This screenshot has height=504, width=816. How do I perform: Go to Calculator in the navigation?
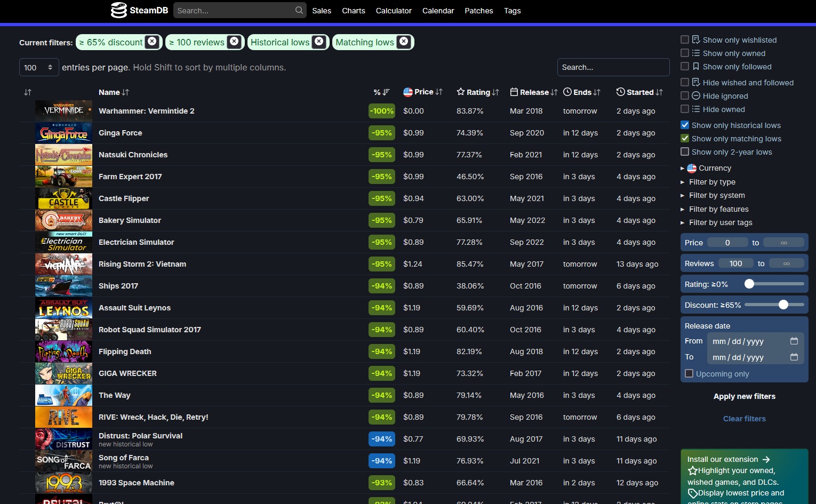[394, 11]
